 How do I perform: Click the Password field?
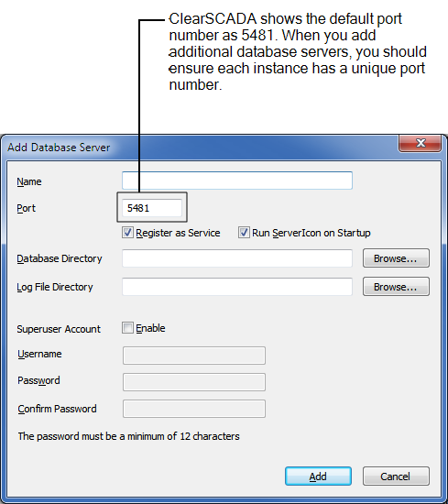point(194,382)
